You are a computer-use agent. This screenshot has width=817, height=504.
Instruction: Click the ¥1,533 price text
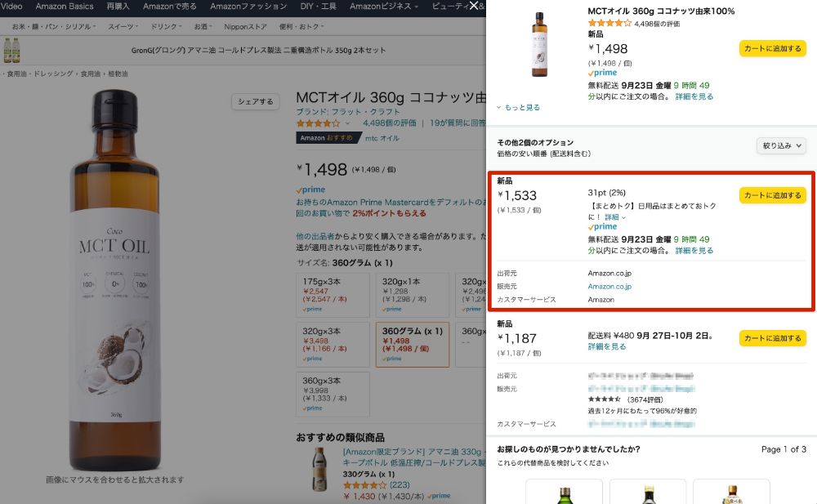517,196
